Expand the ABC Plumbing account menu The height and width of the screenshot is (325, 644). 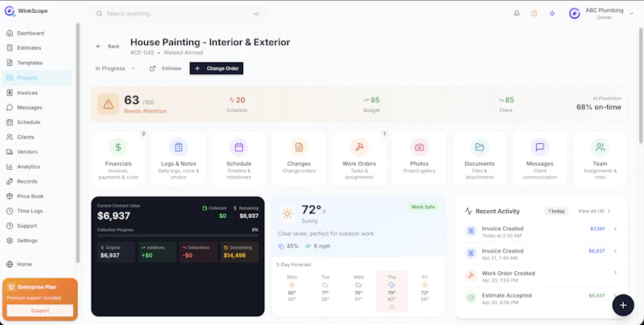pyautogui.click(x=631, y=14)
